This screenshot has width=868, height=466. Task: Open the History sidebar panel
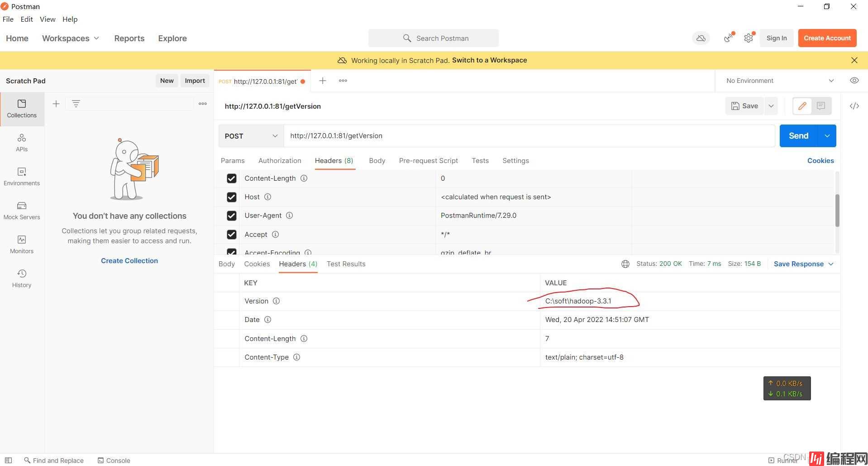(x=22, y=279)
